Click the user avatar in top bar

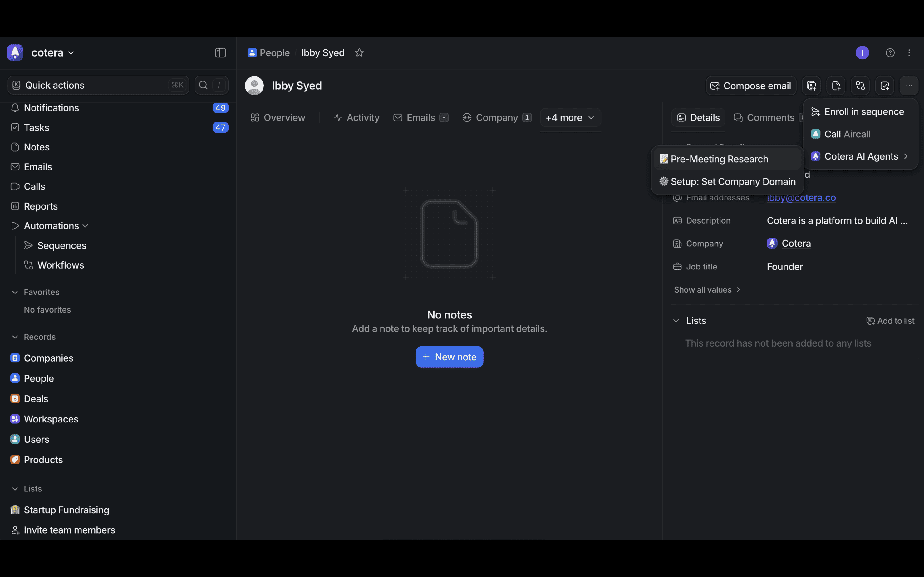point(862,53)
